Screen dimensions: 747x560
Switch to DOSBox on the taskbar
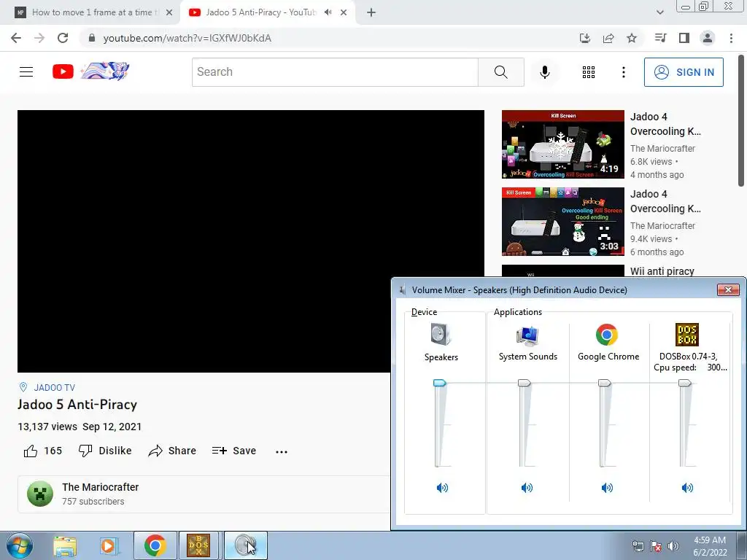(198, 545)
